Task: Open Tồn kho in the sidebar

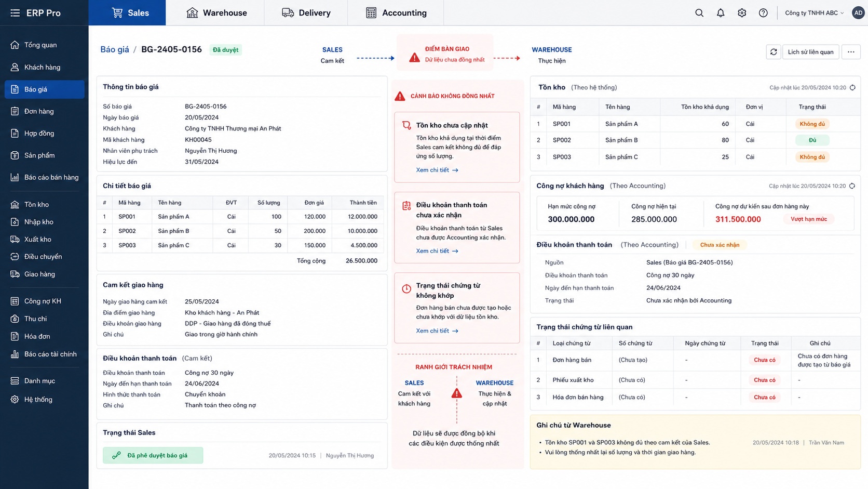Action: (44, 205)
